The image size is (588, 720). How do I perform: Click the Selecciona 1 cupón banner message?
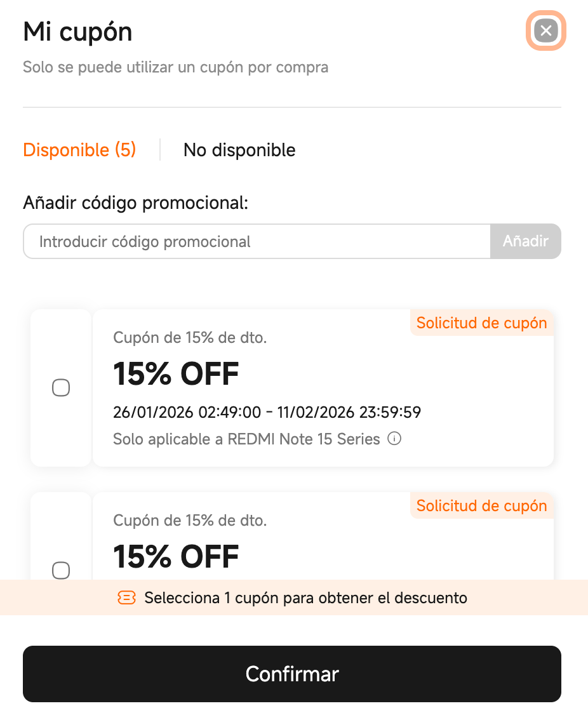pyautogui.click(x=305, y=597)
